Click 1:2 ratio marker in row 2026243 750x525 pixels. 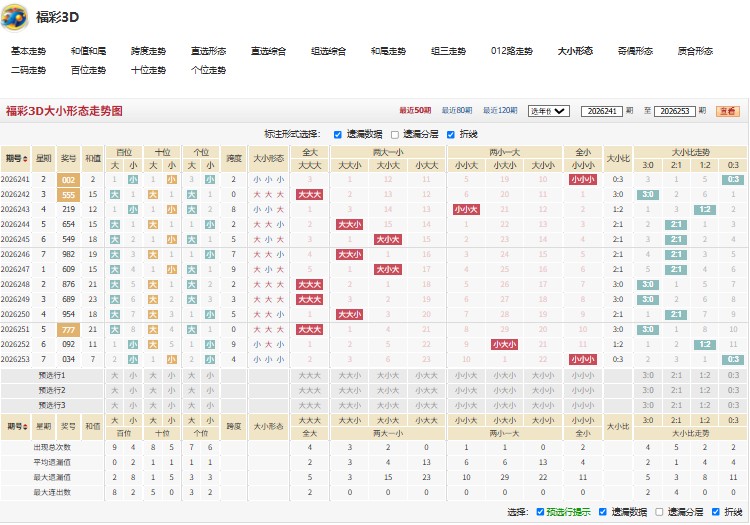click(x=705, y=209)
